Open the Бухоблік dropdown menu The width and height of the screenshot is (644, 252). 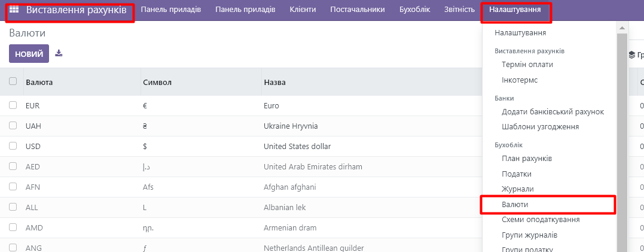(x=415, y=10)
